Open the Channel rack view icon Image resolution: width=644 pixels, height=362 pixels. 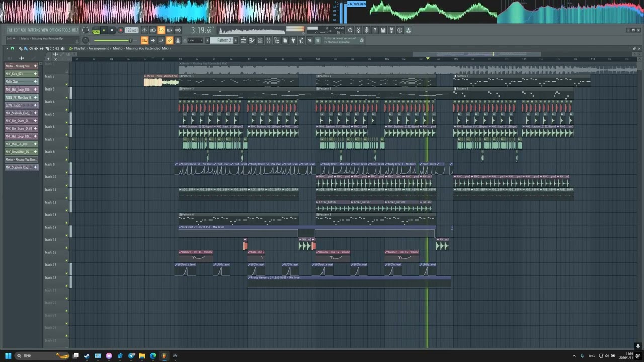point(260,40)
